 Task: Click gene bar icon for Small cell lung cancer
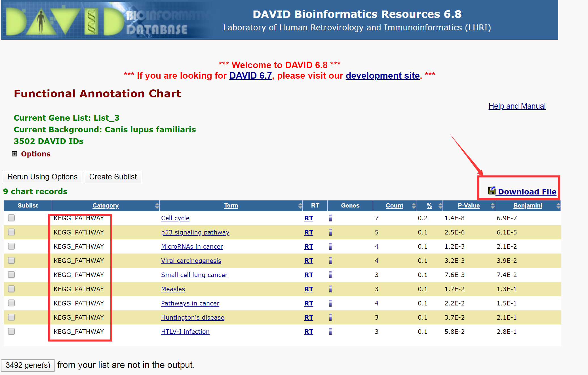330,275
